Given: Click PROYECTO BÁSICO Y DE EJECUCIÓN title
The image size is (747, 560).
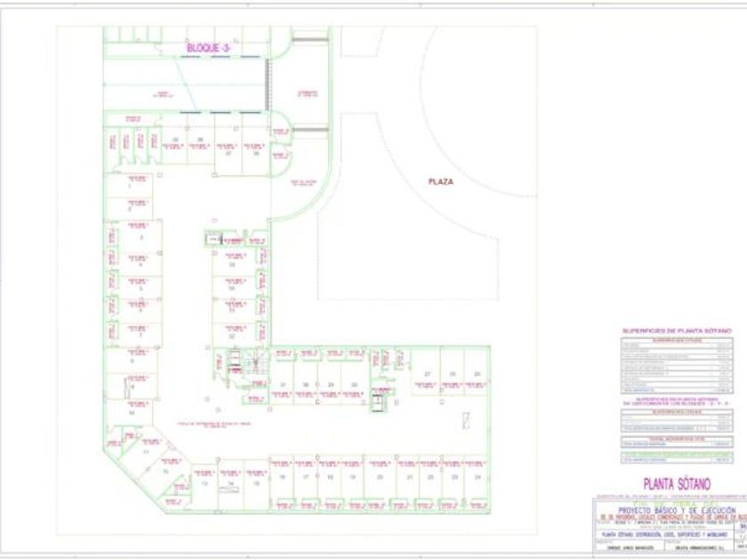Looking at the screenshot, I should tap(677, 510).
